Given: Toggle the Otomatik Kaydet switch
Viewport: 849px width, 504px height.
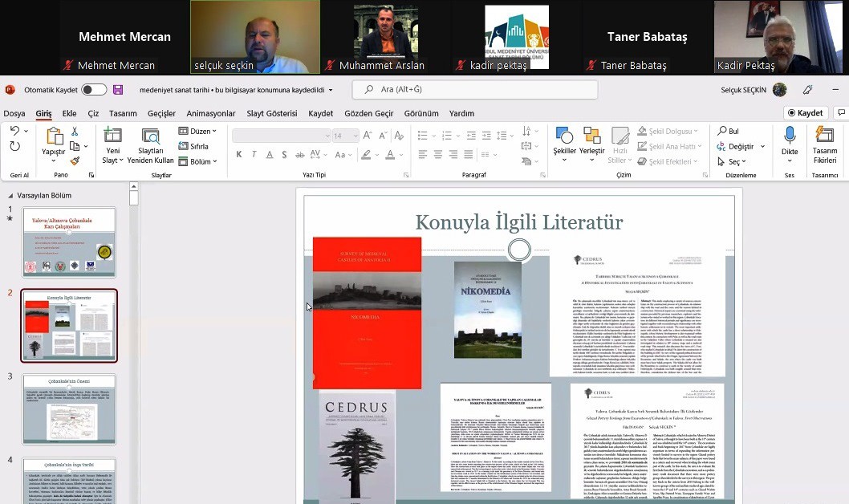Looking at the screenshot, I should click(x=93, y=90).
